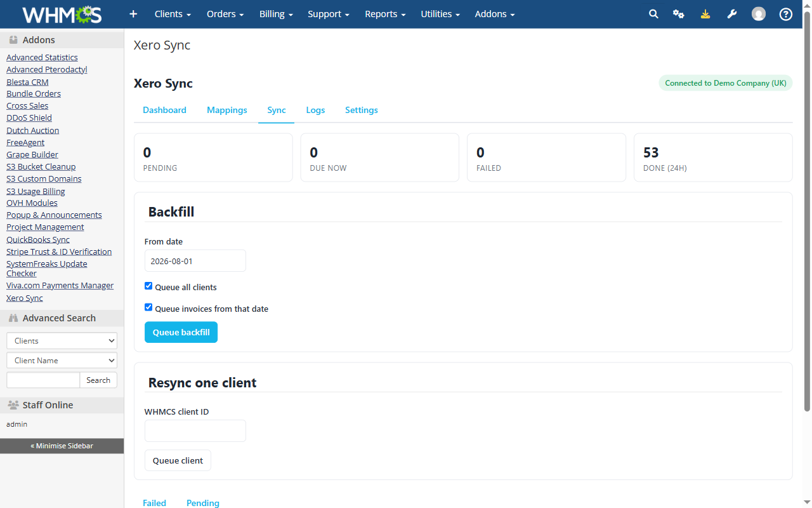Open Cross Sales addon link
Screen dimensions: 812x508
tap(27, 105)
